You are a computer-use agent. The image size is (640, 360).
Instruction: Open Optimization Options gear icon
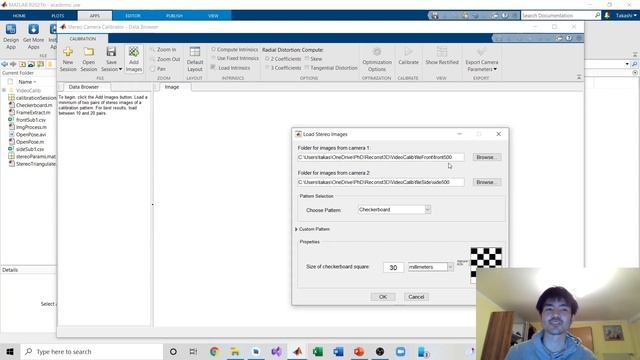click(x=377, y=52)
